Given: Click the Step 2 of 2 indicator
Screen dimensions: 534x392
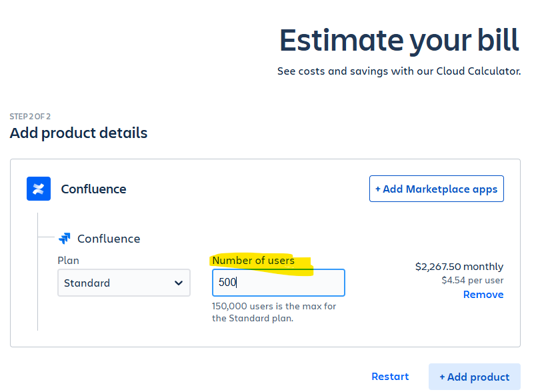Looking at the screenshot, I should 30,117.
